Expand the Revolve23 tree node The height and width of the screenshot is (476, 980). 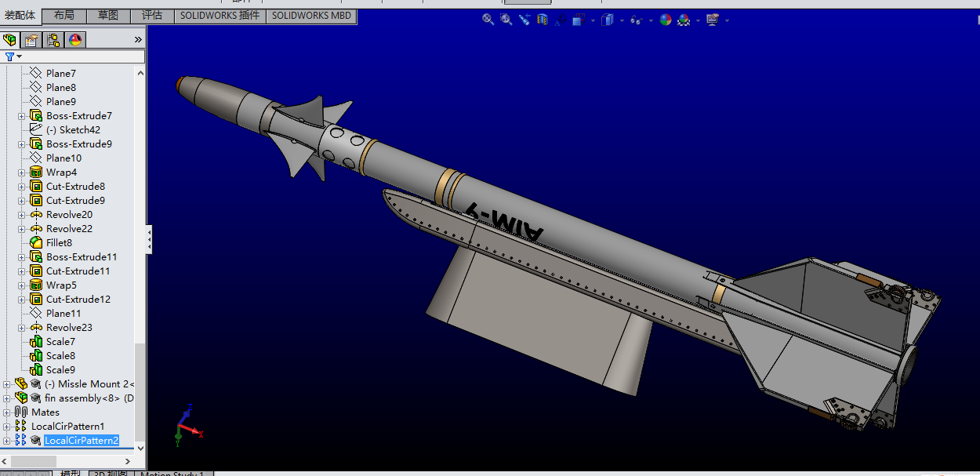(x=22, y=328)
